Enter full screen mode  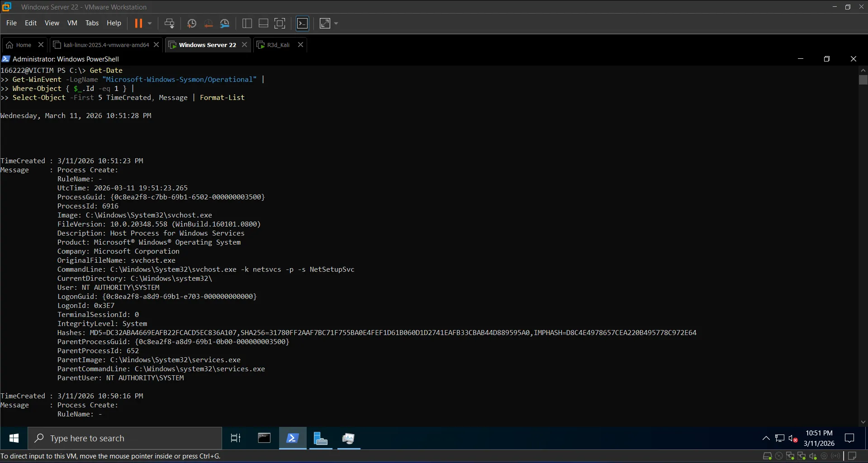coord(280,23)
